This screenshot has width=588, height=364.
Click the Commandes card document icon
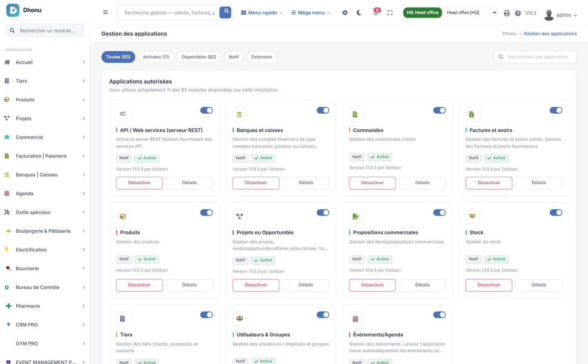(356, 114)
